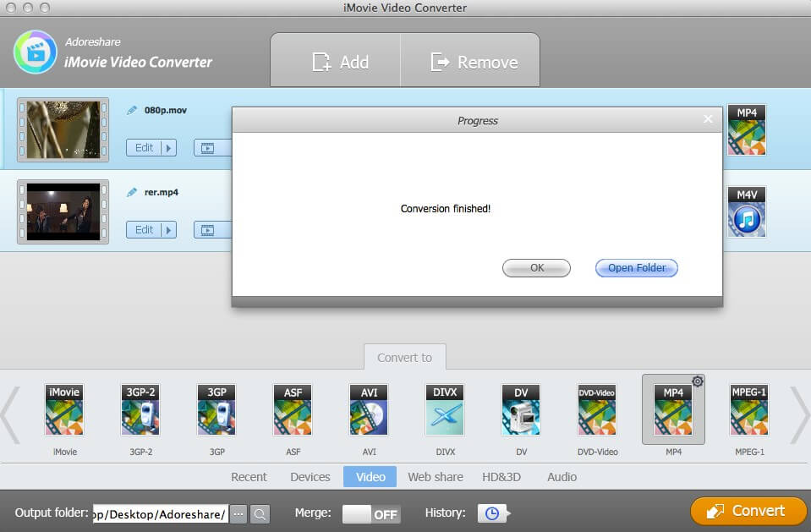Open the clip preview icon for rer.mp4
811x532 pixels.
(x=207, y=230)
